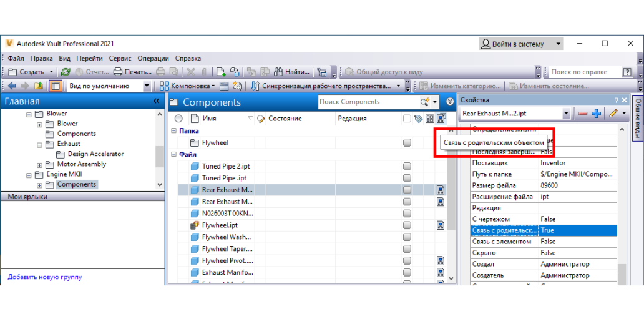Click the help question mark icon
The image size is (644, 334).
(627, 72)
